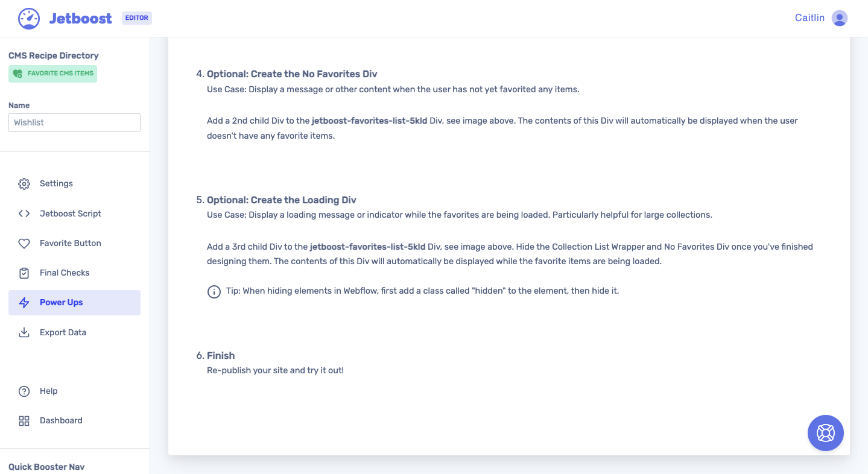Image resolution: width=868 pixels, height=474 pixels.
Task: Click the info tip circle icon
Action: click(x=214, y=291)
